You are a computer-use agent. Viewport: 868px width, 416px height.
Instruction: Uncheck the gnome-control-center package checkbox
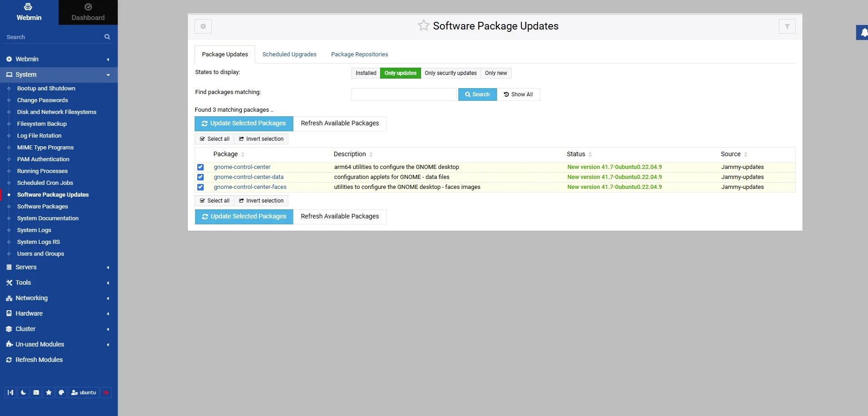tap(201, 167)
